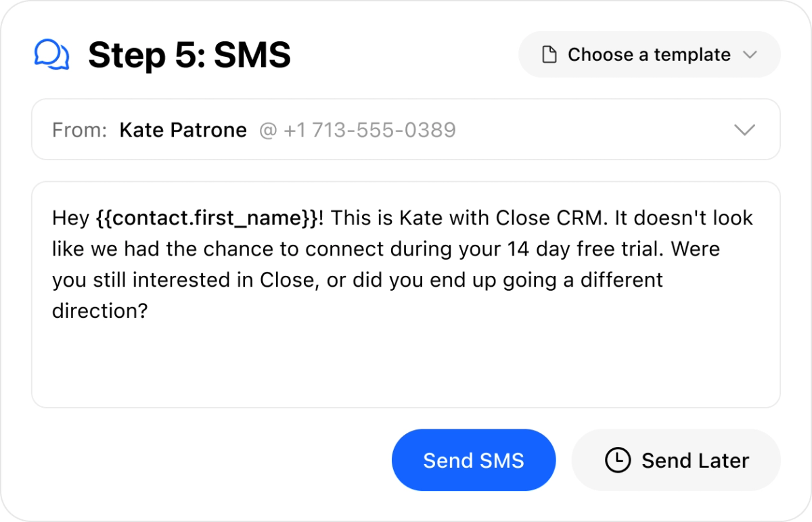This screenshot has height=522, width=812.
Task: Click the clock icon on Send Later
Action: 617,460
